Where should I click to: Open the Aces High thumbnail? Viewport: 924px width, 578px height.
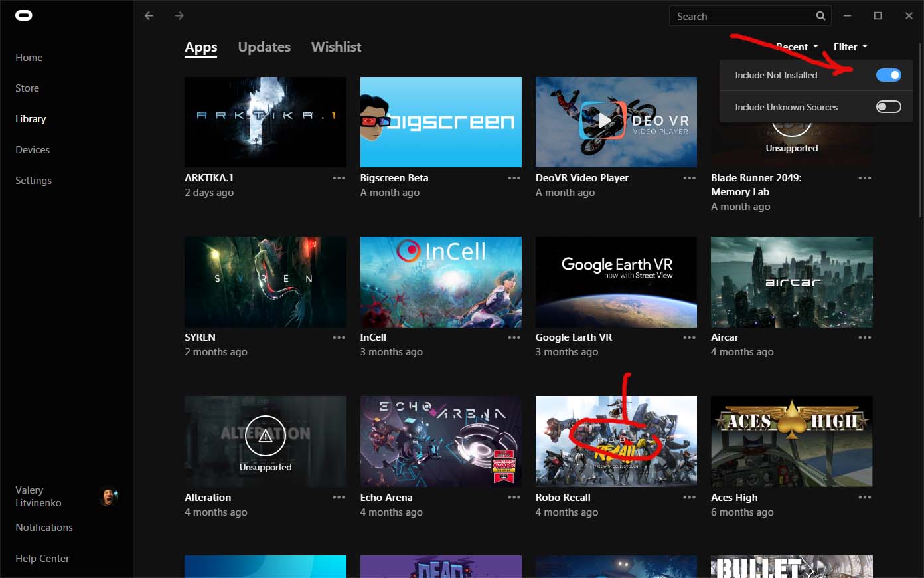point(792,441)
